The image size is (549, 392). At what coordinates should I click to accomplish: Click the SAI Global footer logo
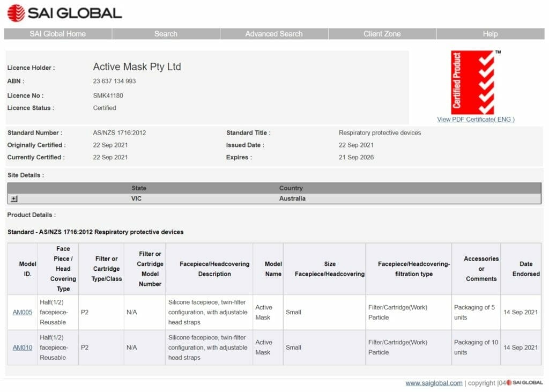524,382
